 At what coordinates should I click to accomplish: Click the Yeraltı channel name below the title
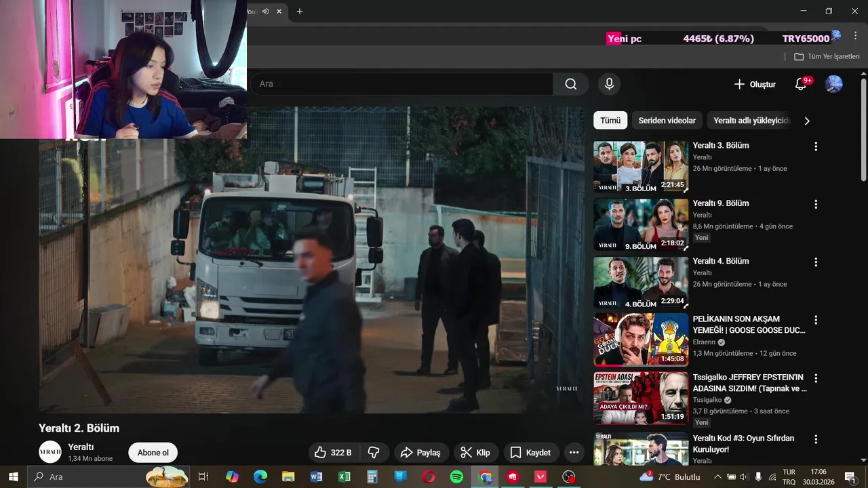[x=81, y=447]
